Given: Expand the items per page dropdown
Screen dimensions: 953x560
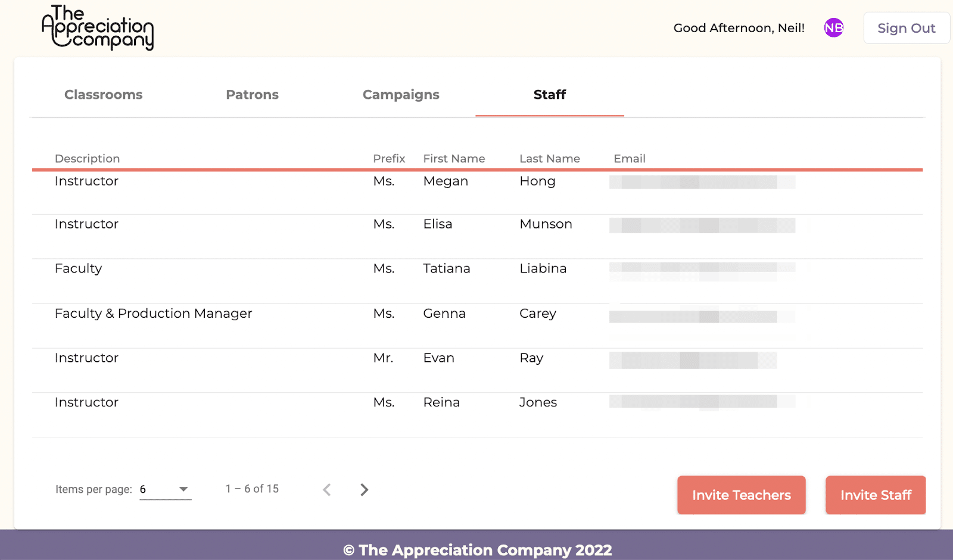Looking at the screenshot, I should (166, 489).
